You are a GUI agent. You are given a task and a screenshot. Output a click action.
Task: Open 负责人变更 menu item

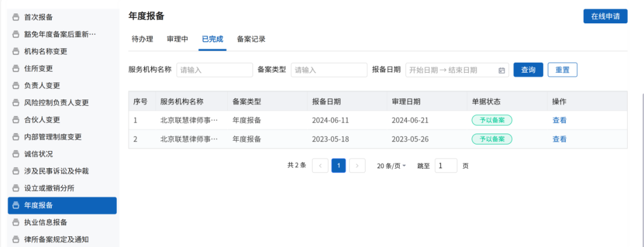point(62,85)
